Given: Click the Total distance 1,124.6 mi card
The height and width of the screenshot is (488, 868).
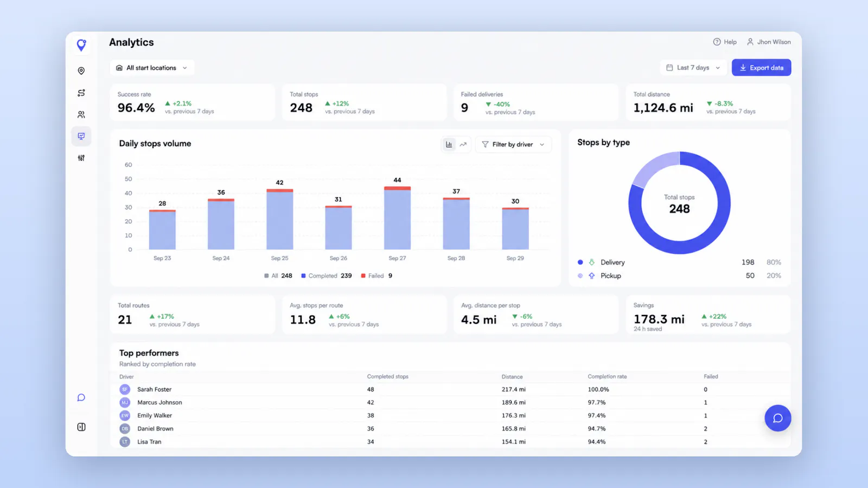Looking at the screenshot, I should (708, 102).
